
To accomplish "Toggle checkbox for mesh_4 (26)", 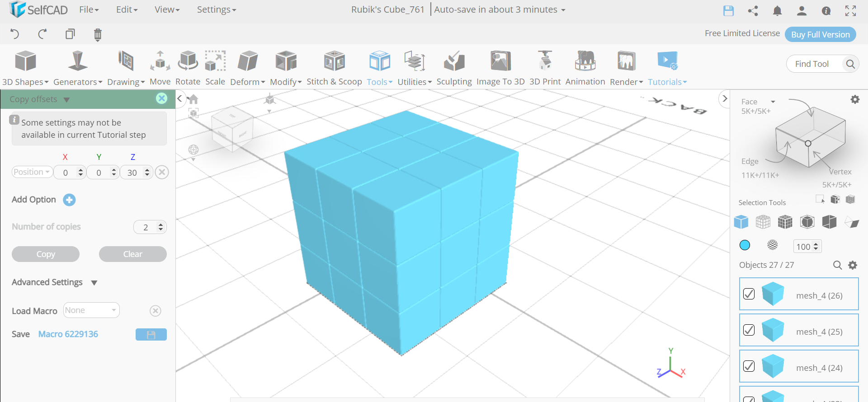I will pos(749,294).
